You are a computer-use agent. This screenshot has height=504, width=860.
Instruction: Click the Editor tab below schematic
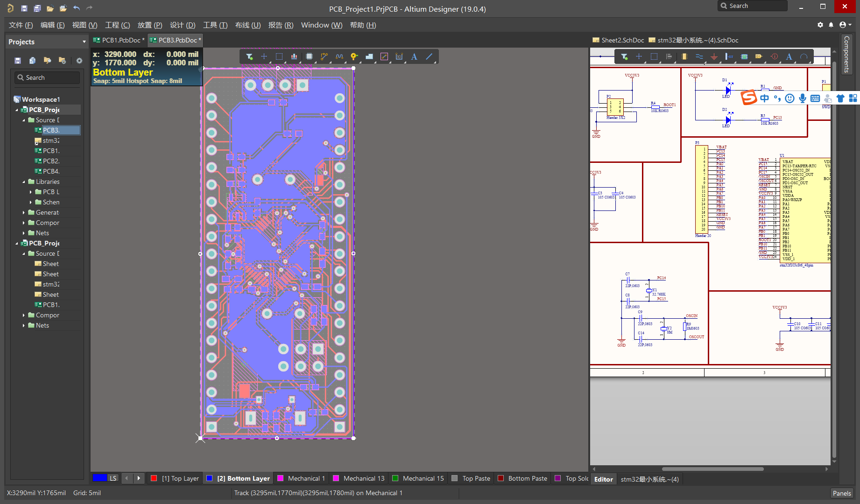click(x=603, y=479)
